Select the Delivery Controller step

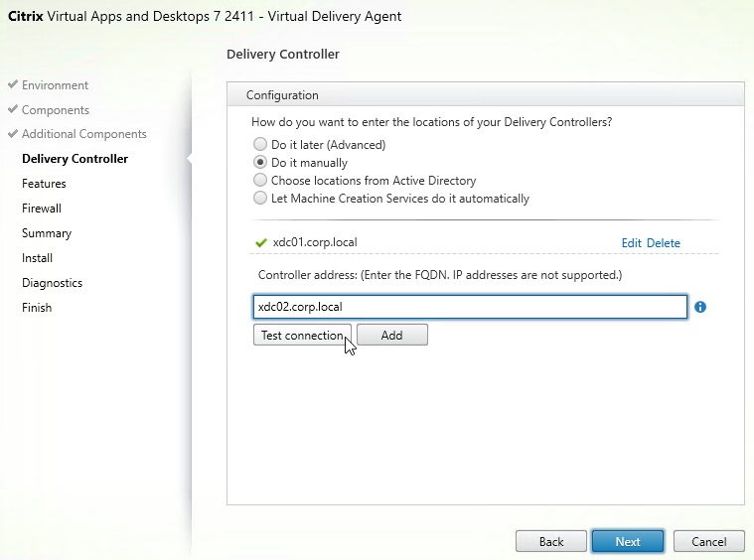(x=75, y=159)
